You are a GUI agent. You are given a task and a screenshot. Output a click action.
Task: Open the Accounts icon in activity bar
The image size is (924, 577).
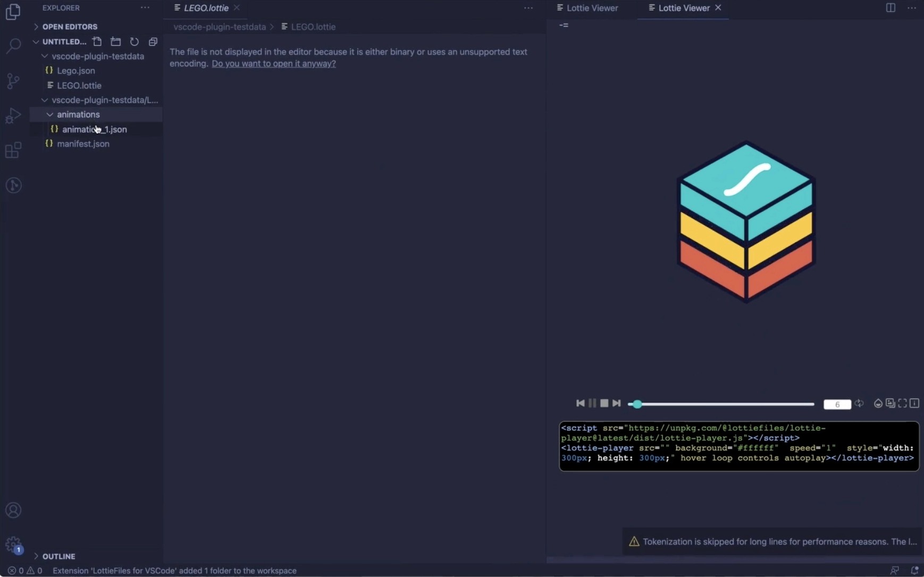click(x=13, y=510)
